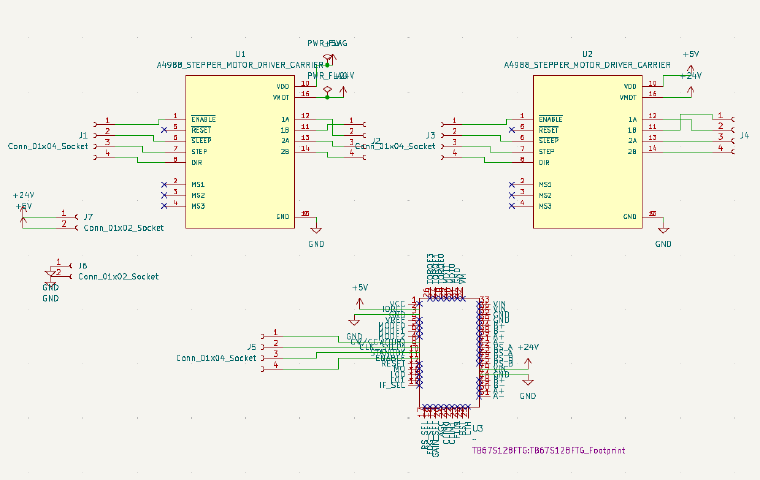Select the no-connect X on U1 MS1 pin
The height and width of the screenshot is (480, 760).
click(x=164, y=184)
